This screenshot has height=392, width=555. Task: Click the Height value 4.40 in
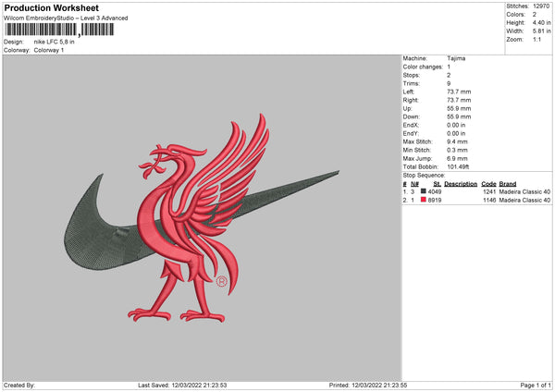tap(541, 22)
